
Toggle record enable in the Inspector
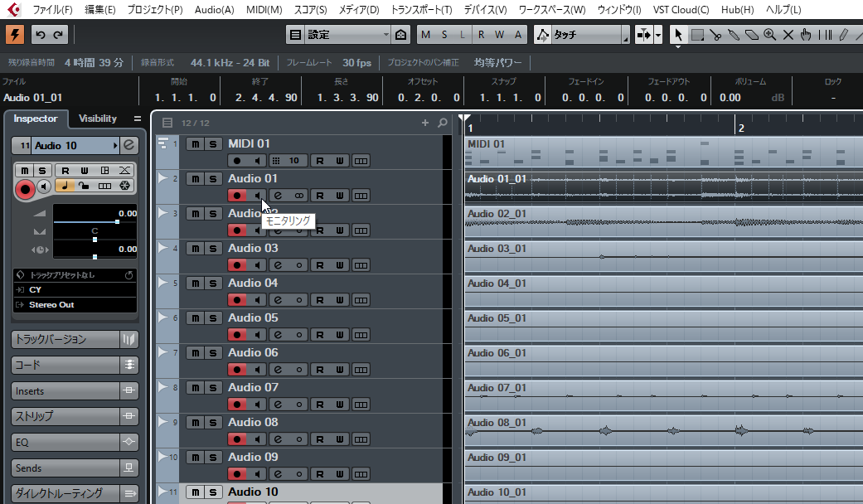coord(24,189)
